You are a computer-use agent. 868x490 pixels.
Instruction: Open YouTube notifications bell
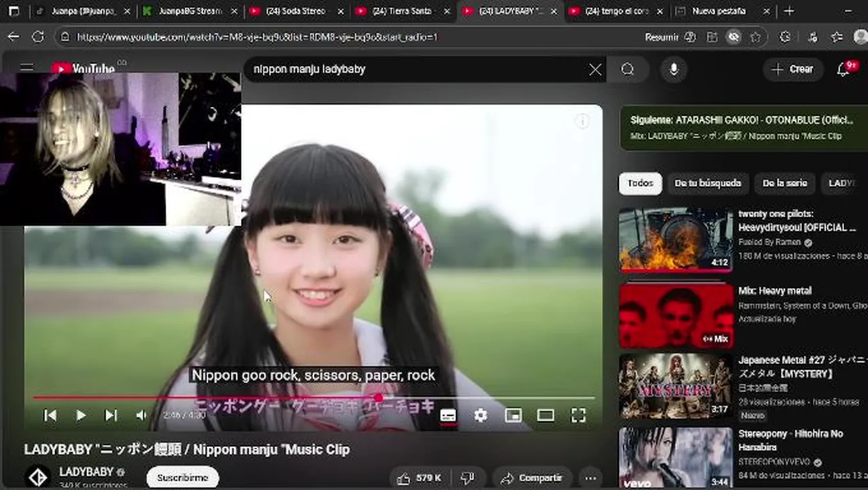844,69
